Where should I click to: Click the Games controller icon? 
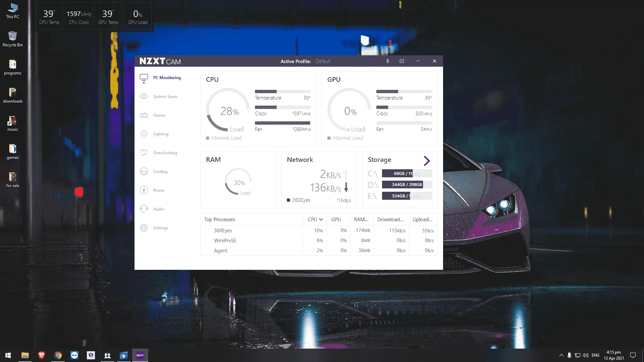click(x=144, y=115)
